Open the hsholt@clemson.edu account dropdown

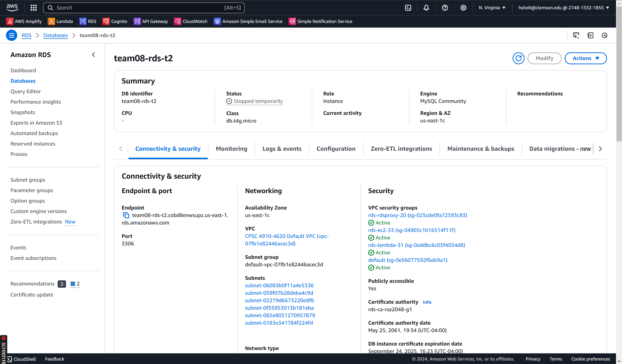click(x=564, y=8)
